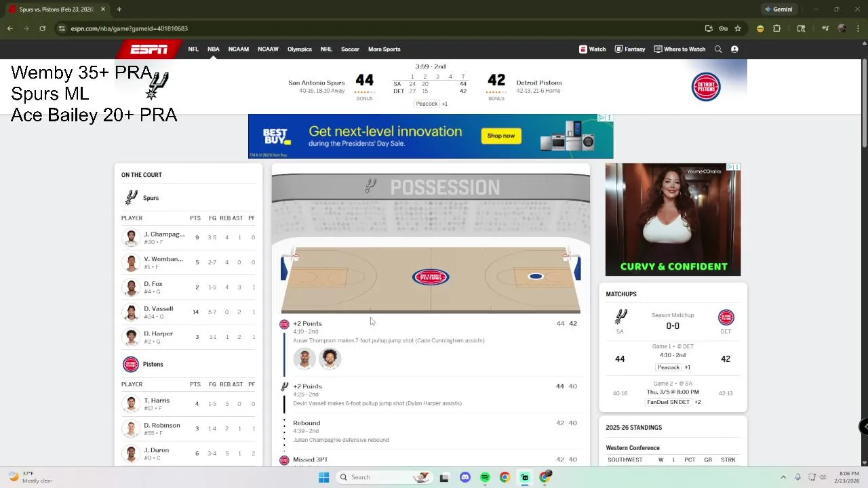The width and height of the screenshot is (868, 488).
Task: Open Windows Start menu
Action: coord(323,477)
